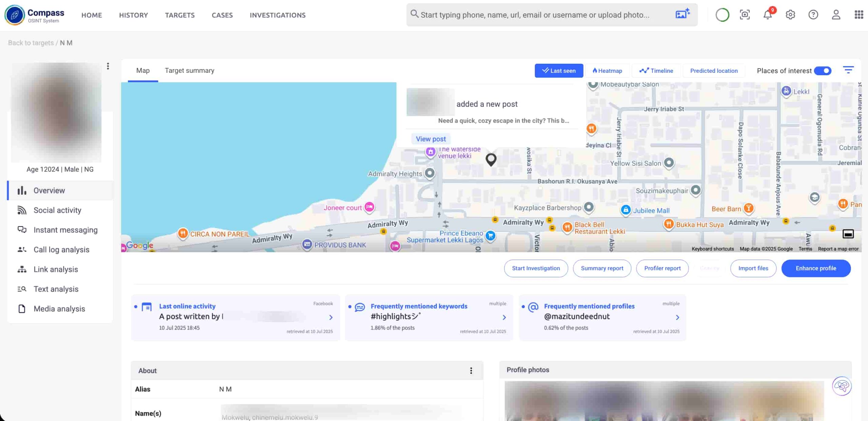Click the help question mark icon
The image size is (868, 421).
click(813, 15)
